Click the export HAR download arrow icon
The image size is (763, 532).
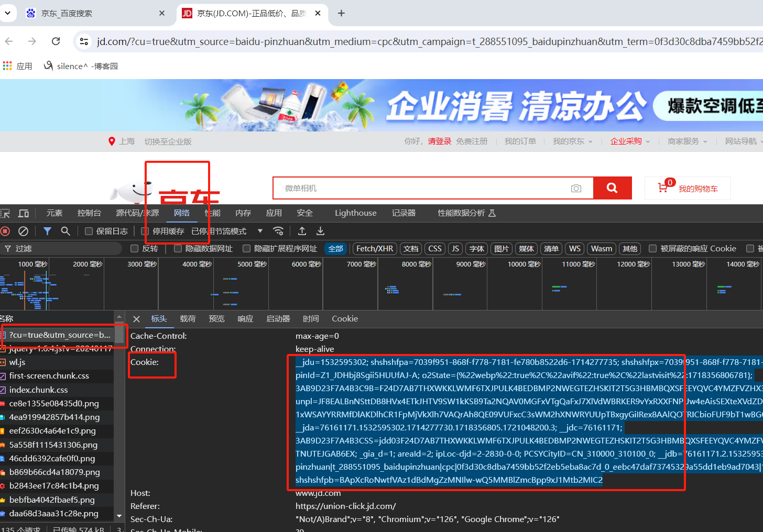pyautogui.click(x=320, y=231)
